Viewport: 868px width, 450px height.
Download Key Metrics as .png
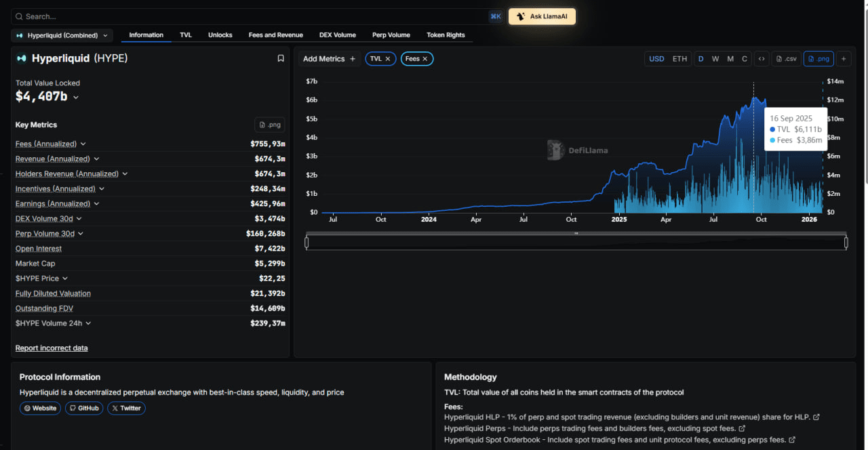[269, 125]
